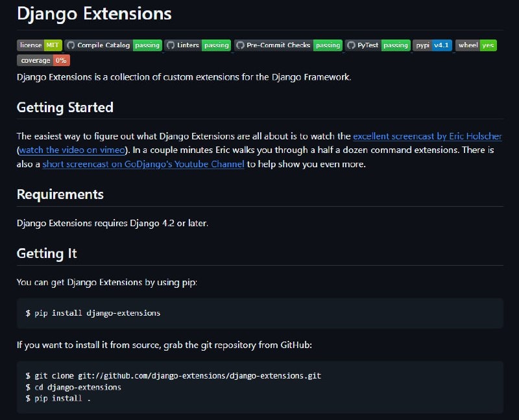Click the wheel yes badge
This screenshot has width=519, height=420.
point(476,45)
